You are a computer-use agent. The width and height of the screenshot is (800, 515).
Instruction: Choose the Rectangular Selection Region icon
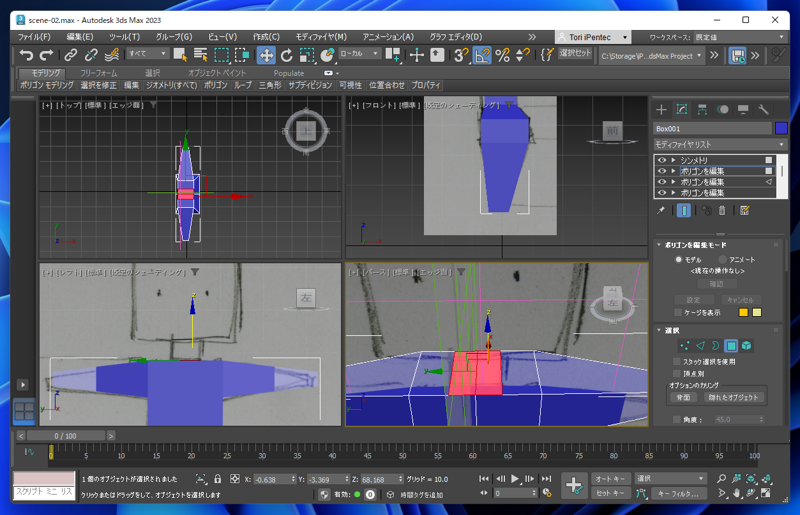(x=221, y=55)
